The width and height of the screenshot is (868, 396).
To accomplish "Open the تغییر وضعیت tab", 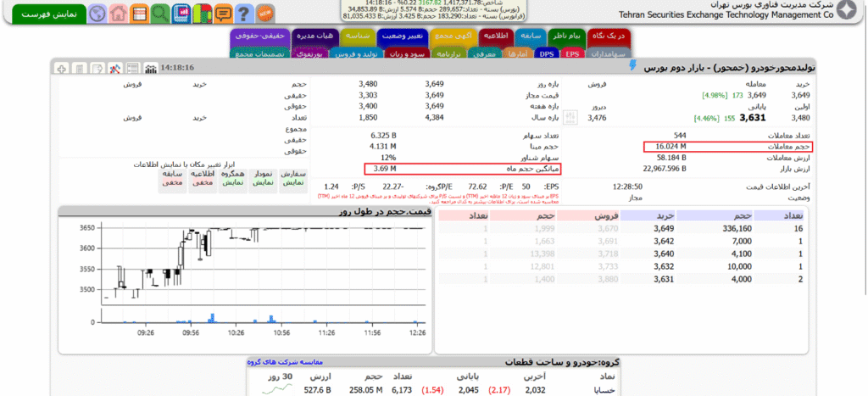I will pyautogui.click(x=403, y=36).
